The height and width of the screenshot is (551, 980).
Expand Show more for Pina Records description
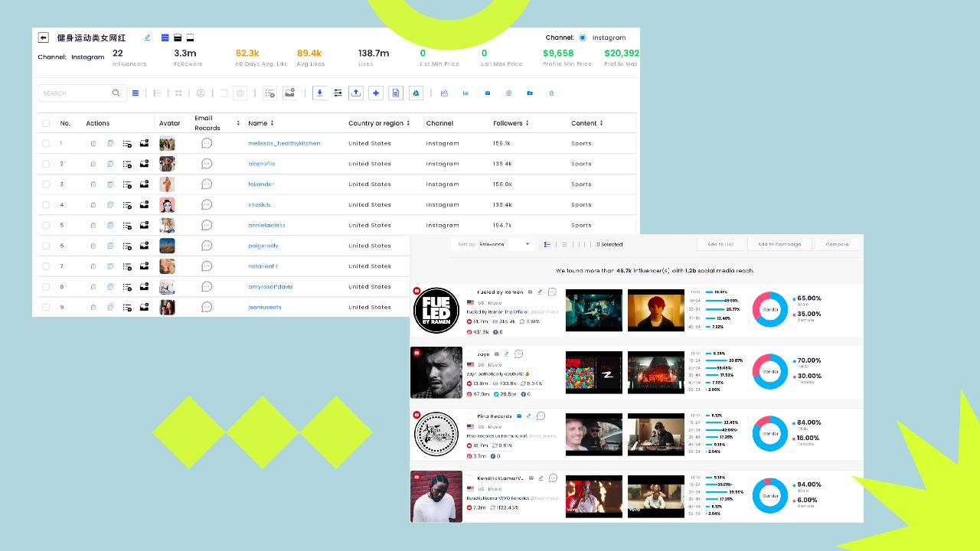pyautogui.click(x=543, y=436)
